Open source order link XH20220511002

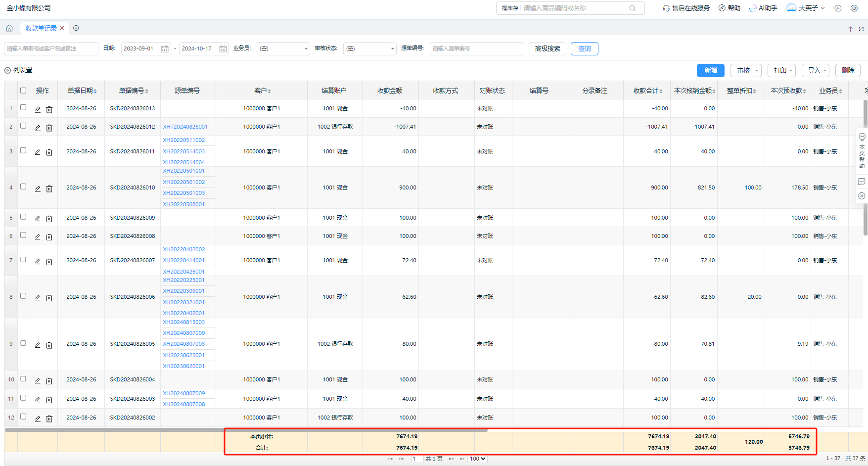tap(184, 140)
